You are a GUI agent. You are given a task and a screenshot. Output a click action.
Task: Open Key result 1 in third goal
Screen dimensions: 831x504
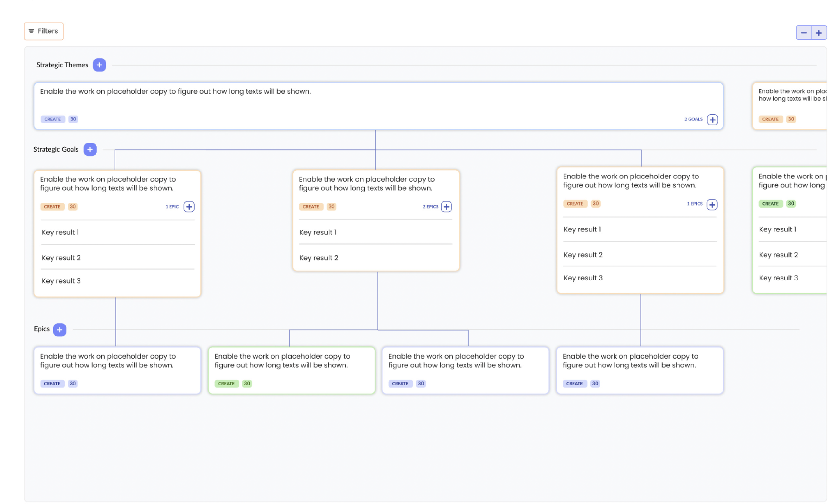(582, 229)
